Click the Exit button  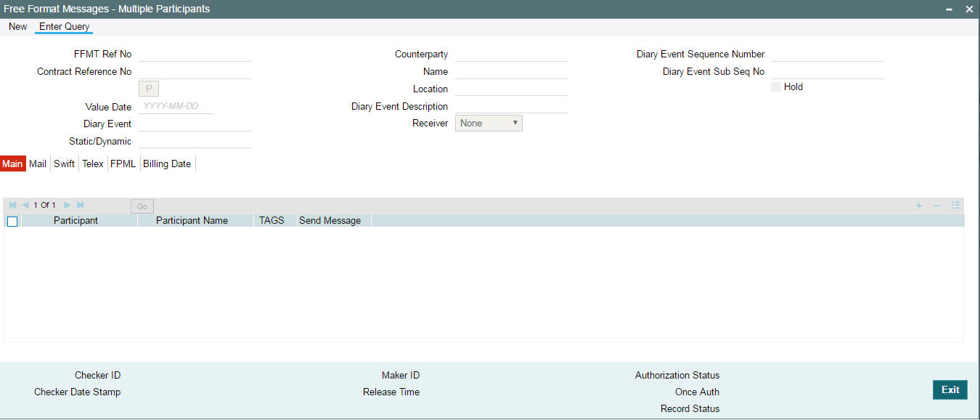pyautogui.click(x=950, y=390)
